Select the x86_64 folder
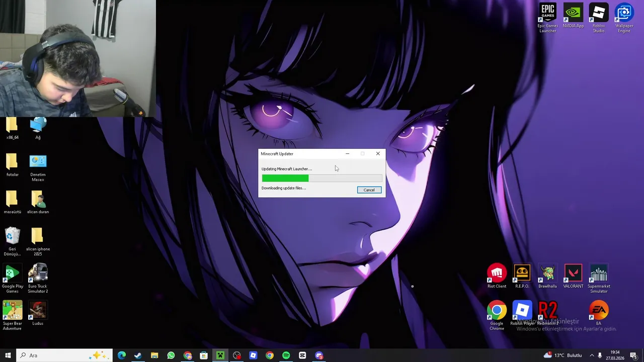Viewport: 644px width, 362px height. [x=12, y=129]
